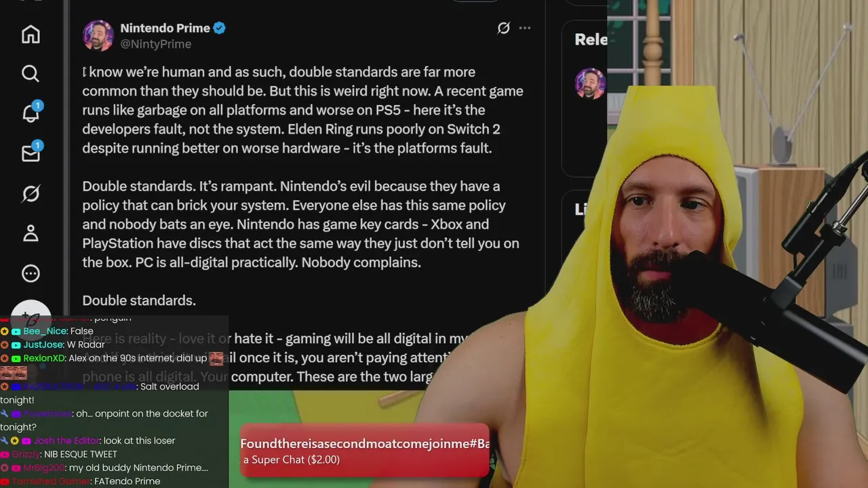Click the blue verified badge
The image size is (868, 488).
click(220, 28)
